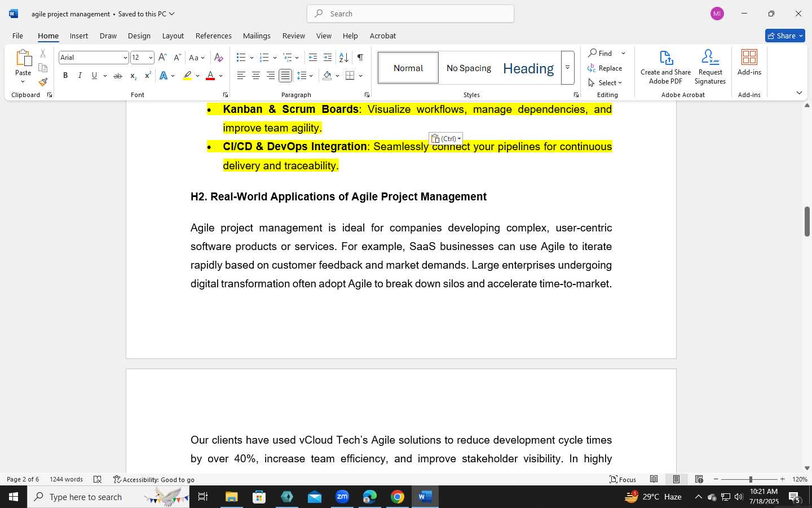
Task: Align text right
Action: point(270,76)
